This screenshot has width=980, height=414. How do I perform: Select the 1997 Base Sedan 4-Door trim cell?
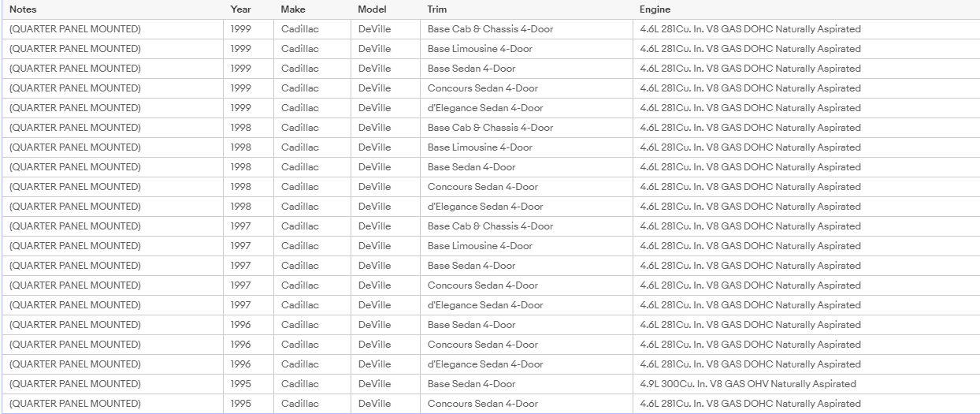click(527, 266)
